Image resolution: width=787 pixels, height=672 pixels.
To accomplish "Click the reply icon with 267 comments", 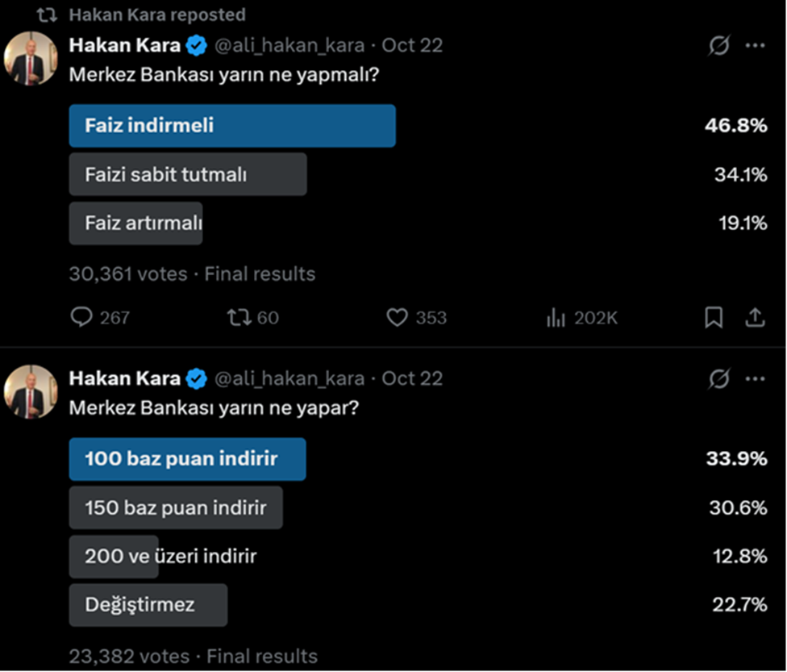I will point(82,318).
